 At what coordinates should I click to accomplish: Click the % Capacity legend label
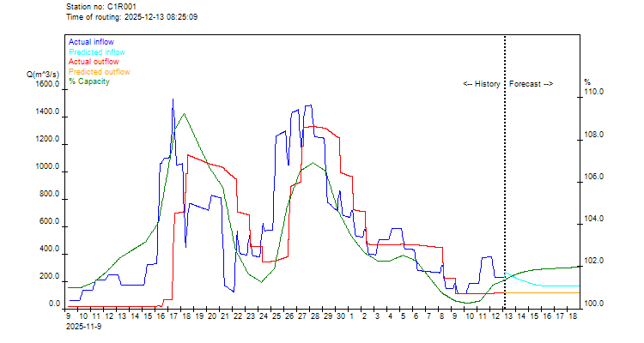(88, 81)
